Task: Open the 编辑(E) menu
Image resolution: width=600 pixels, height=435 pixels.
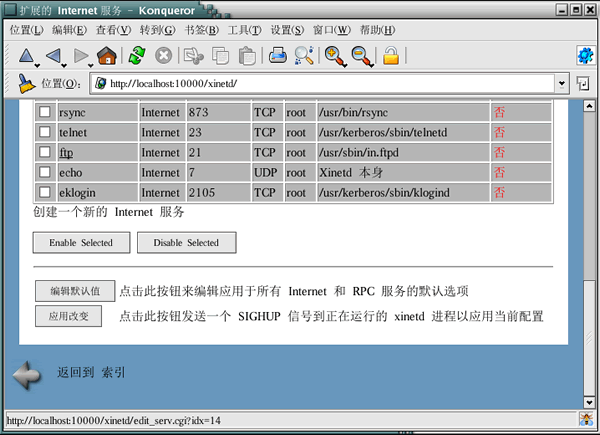Action: (69, 30)
